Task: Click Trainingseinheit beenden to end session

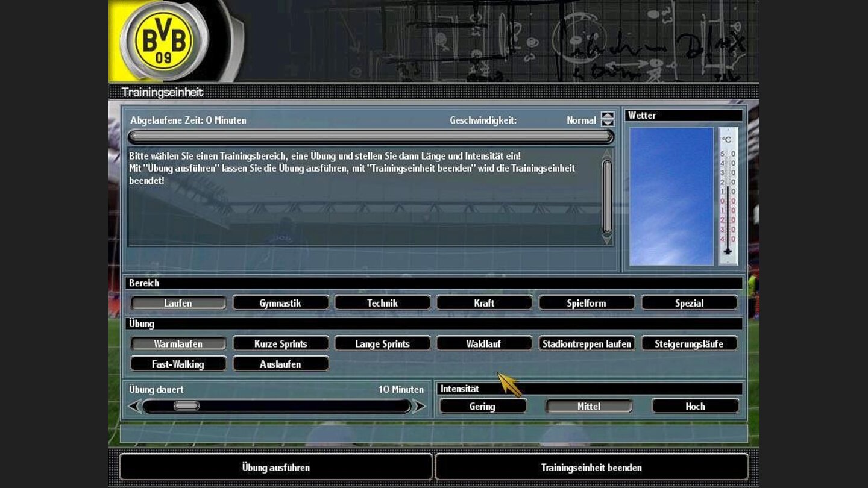Action: click(x=591, y=467)
